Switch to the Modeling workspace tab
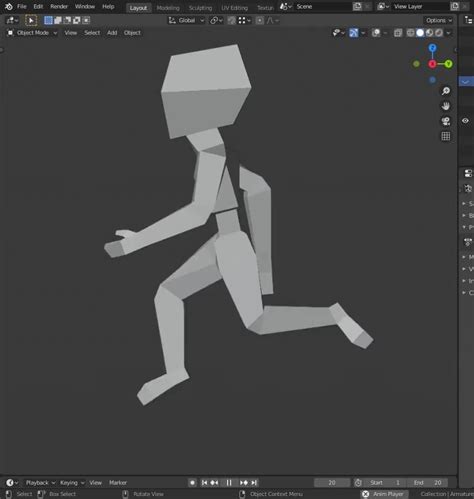This screenshot has width=474, height=499. tap(168, 8)
